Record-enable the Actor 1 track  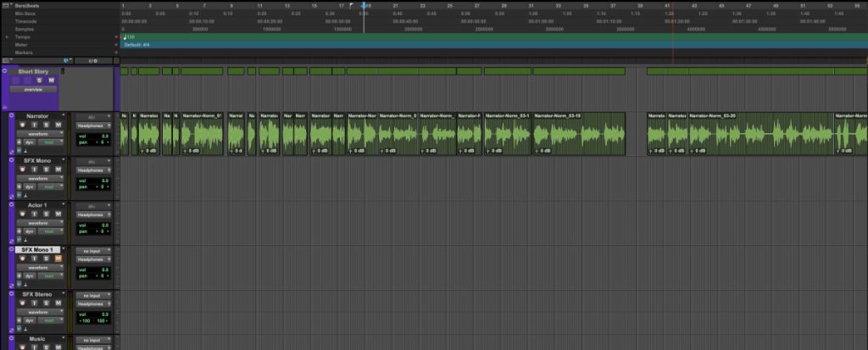point(22,214)
